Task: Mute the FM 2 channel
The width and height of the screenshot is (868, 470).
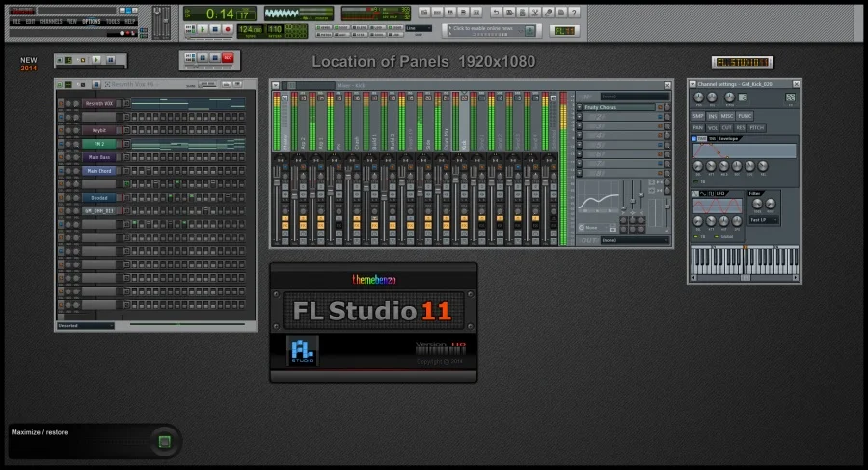Action: 61,144
